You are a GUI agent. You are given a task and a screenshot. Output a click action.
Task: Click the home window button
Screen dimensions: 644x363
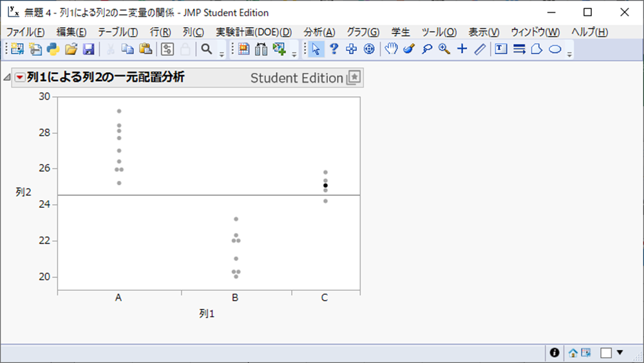573,353
